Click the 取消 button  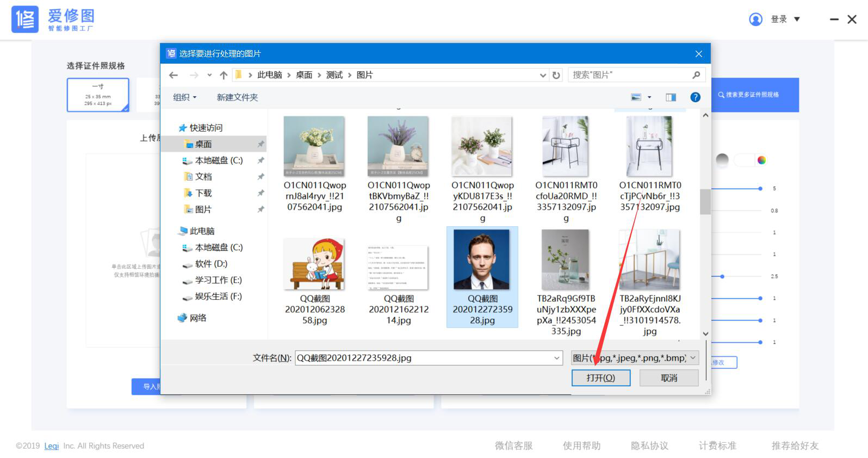tap(669, 378)
